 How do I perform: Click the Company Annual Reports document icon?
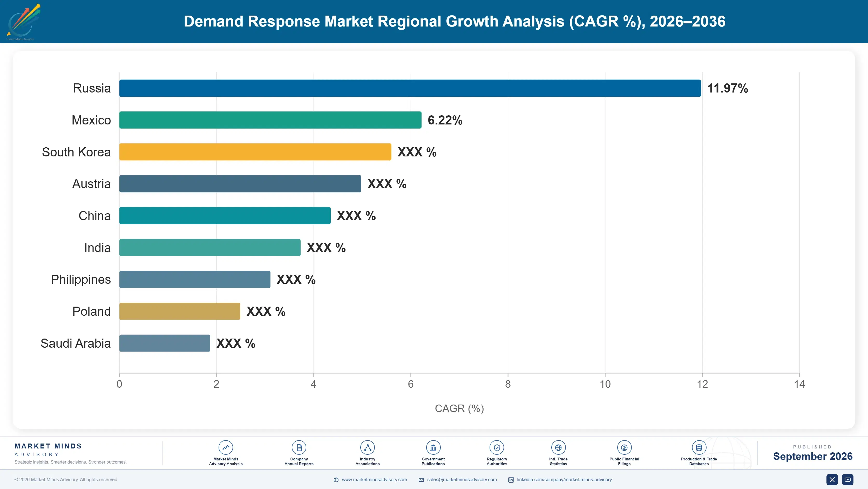point(299,447)
